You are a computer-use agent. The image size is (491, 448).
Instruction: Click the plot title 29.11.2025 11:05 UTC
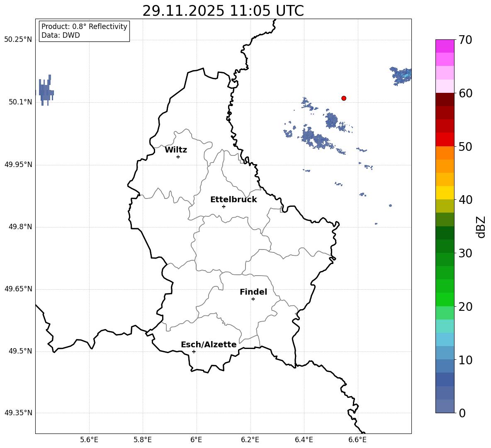click(223, 11)
